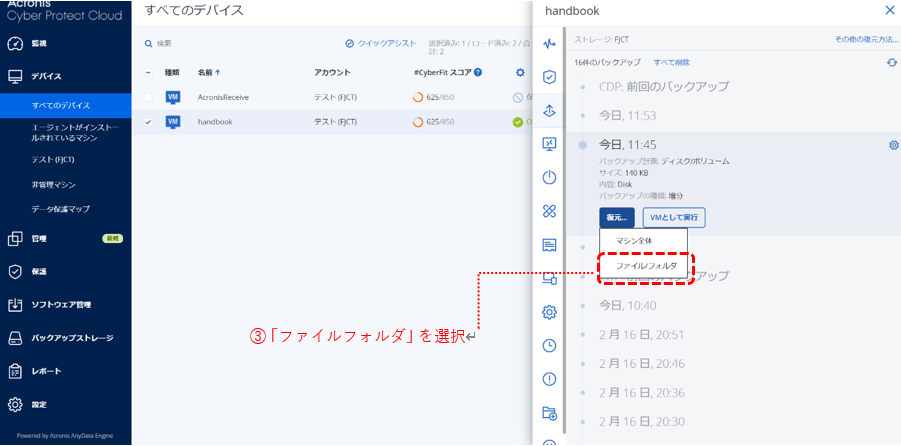The height and width of the screenshot is (446, 901).
Task: Open the patch bandage icon in side panel
Action: click(549, 211)
